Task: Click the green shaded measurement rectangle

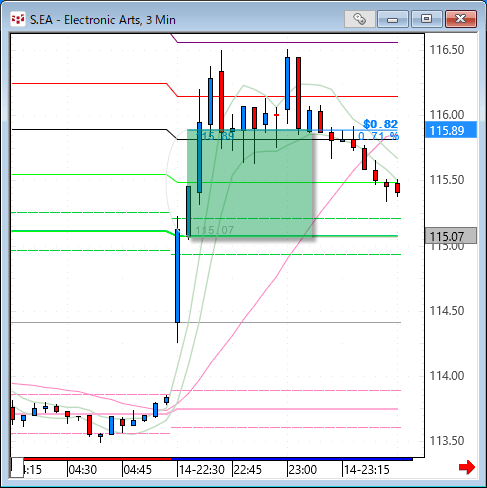Action: pyautogui.click(x=250, y=183)
